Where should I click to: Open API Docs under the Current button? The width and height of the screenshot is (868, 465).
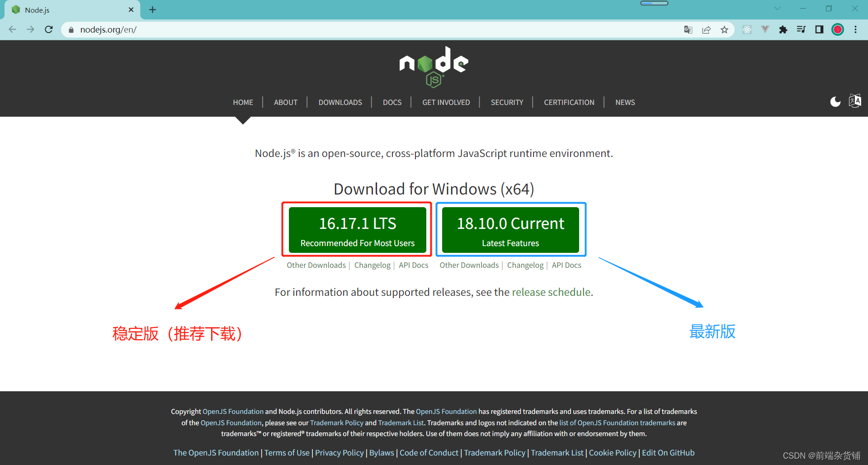(566, 266)
